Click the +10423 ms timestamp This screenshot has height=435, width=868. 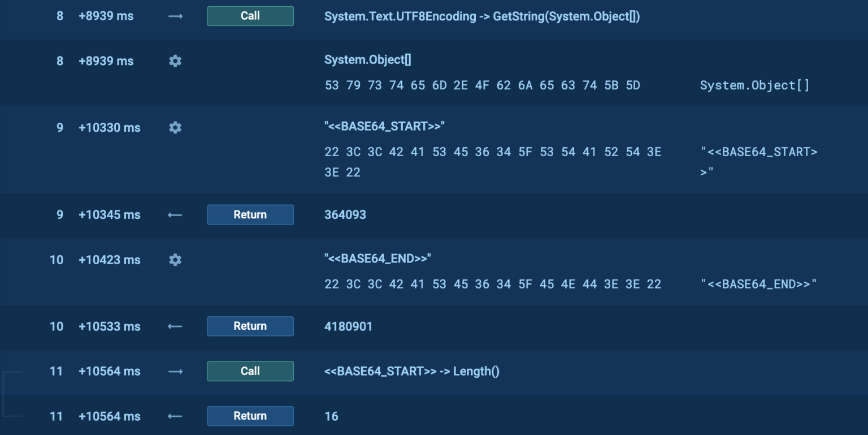(x=109, y=260)
